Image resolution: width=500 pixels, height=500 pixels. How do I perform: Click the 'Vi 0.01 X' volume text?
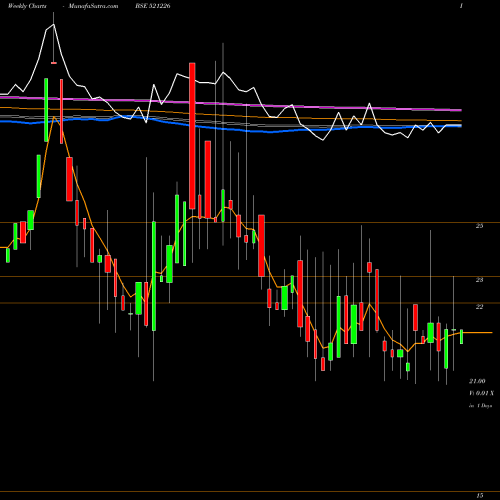(x=481, y=393)
